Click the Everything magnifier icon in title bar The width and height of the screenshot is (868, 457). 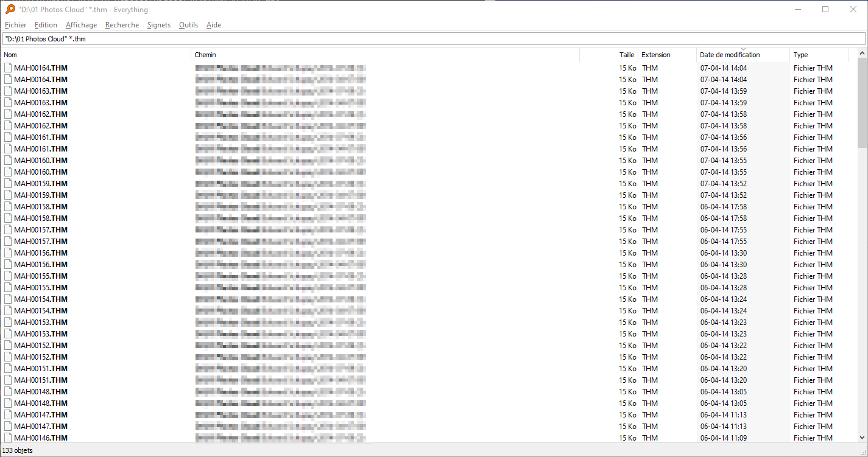[10, 9]
